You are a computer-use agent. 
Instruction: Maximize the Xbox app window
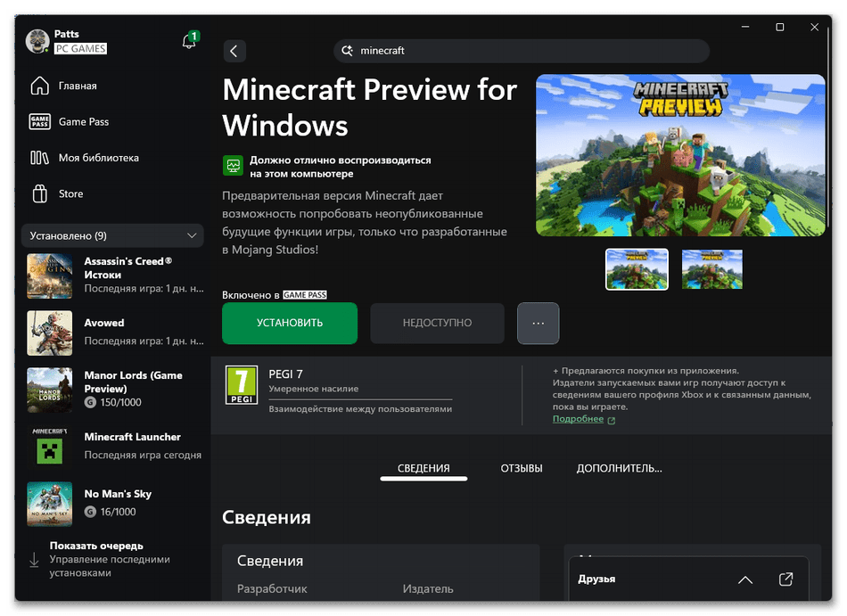pos(779,27)
